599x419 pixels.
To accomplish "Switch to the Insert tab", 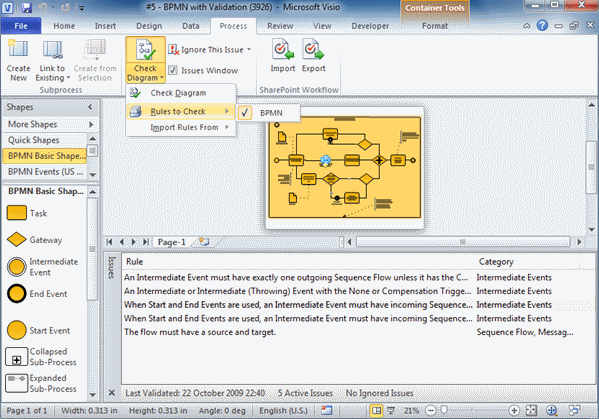I will 105,26.
